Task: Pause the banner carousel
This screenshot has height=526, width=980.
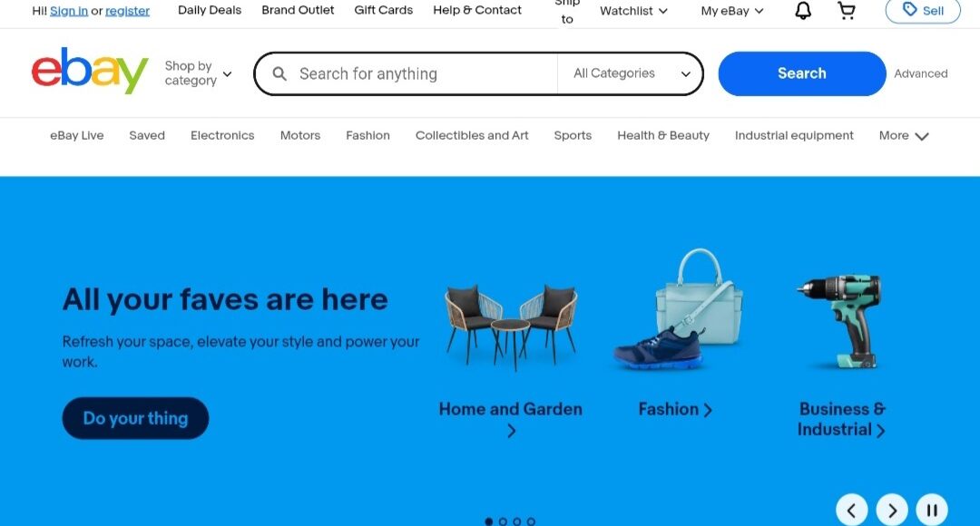Action: (932, 511)
